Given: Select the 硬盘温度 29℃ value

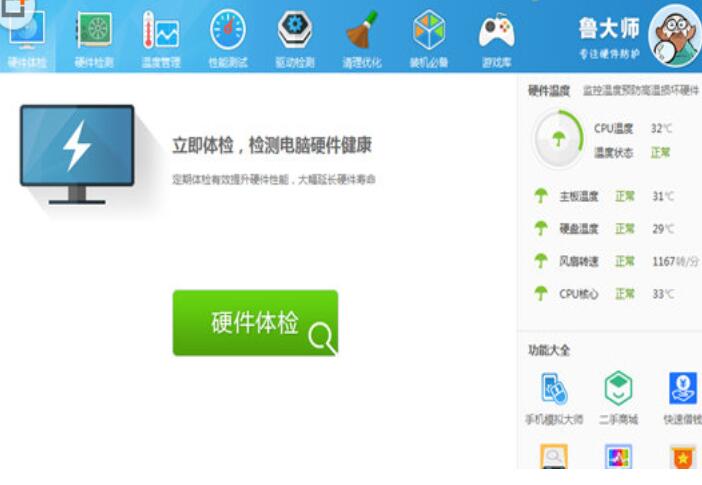Looking at the screenshot, I should [x=663, y=229].
